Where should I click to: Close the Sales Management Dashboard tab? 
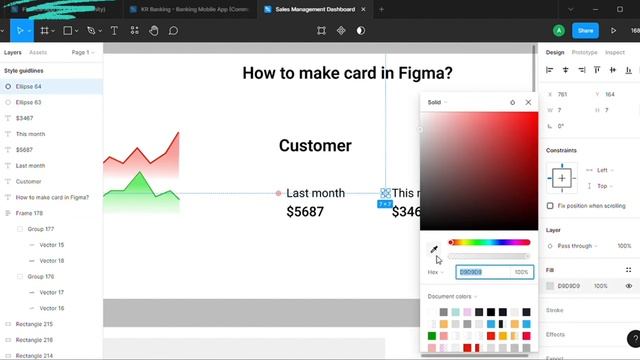point(363,9)
